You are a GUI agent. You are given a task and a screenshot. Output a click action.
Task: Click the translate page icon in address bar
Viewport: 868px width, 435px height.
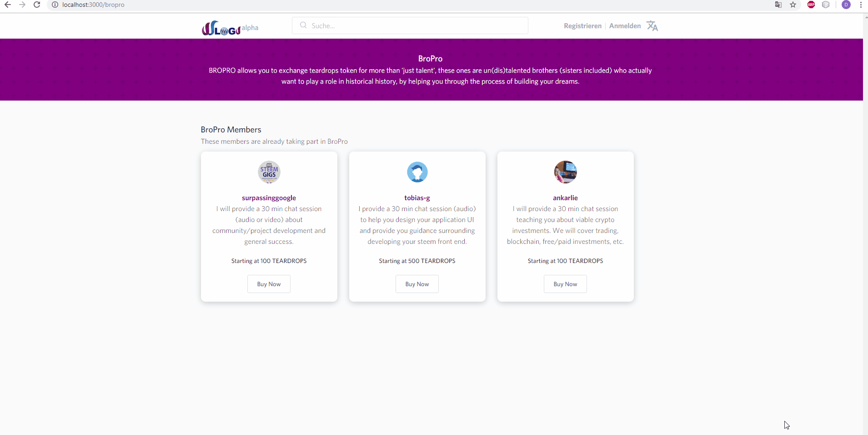(x=778, y=5)
